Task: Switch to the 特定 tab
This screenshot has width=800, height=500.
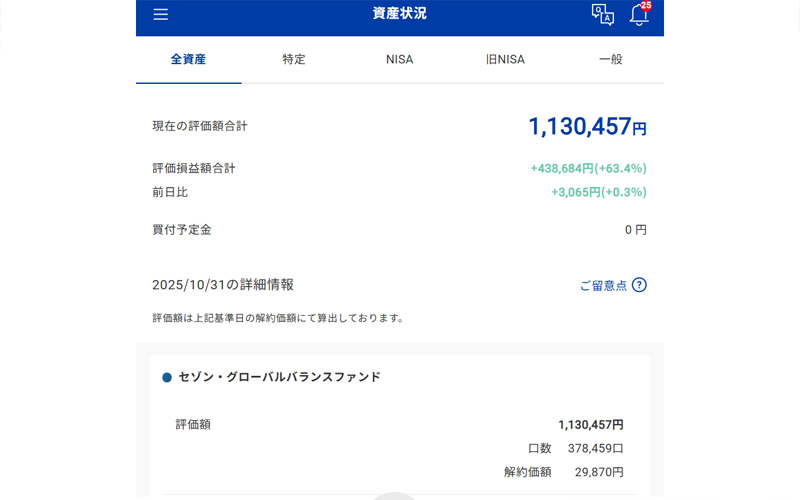Action: tap(294, 59)
